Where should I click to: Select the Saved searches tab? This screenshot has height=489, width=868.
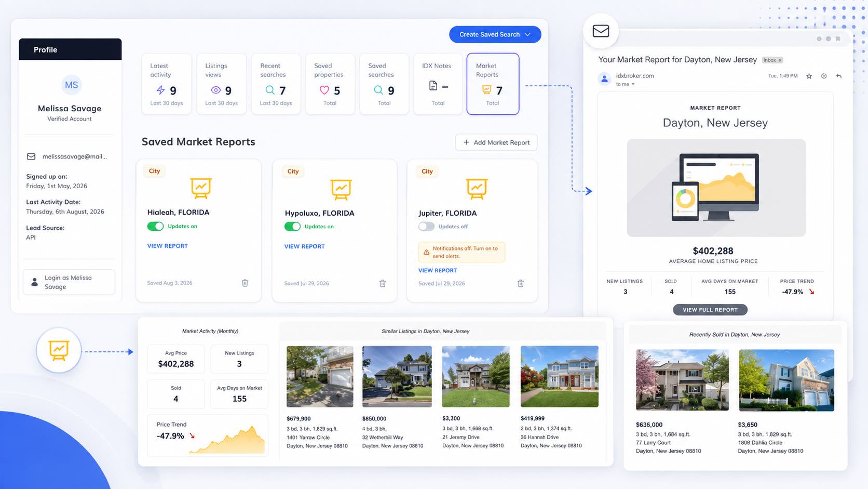point(384,84)
